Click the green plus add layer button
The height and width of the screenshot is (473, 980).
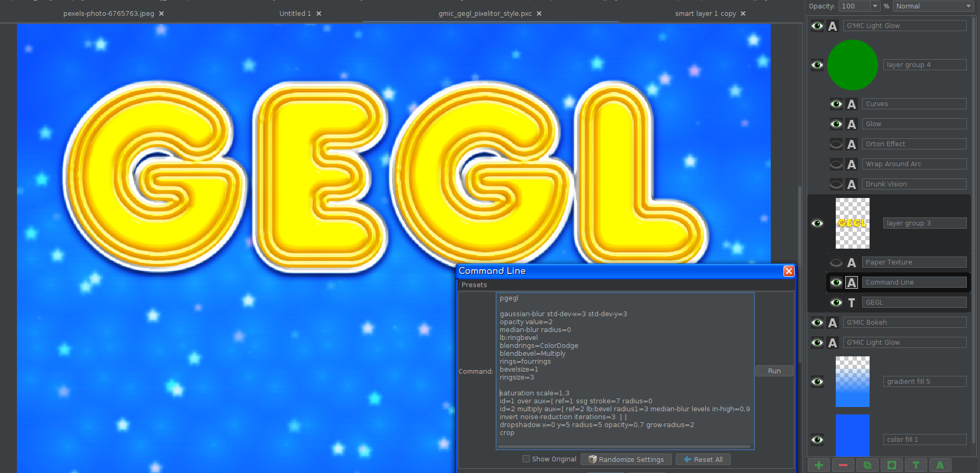[818, 465]
